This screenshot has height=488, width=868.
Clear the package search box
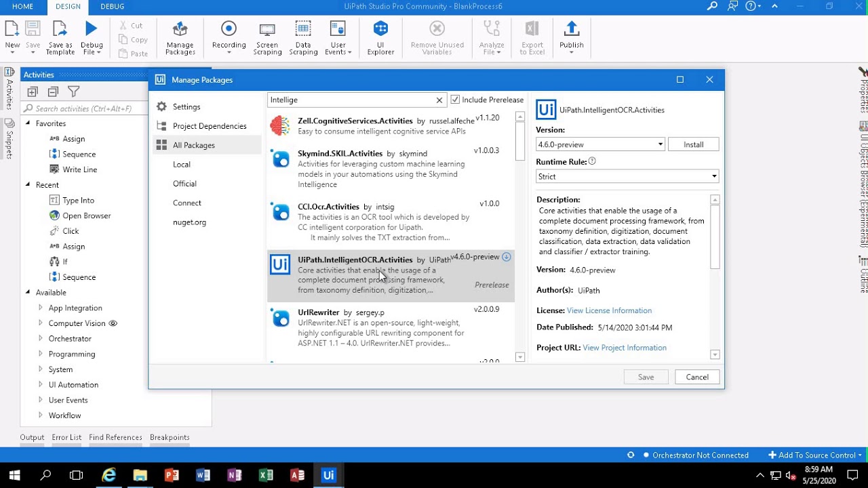pyautogui.click(x=439, y=100)
